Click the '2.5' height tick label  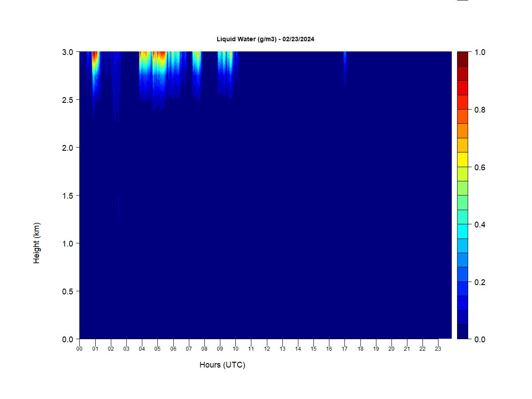click(x=68, y=100)
